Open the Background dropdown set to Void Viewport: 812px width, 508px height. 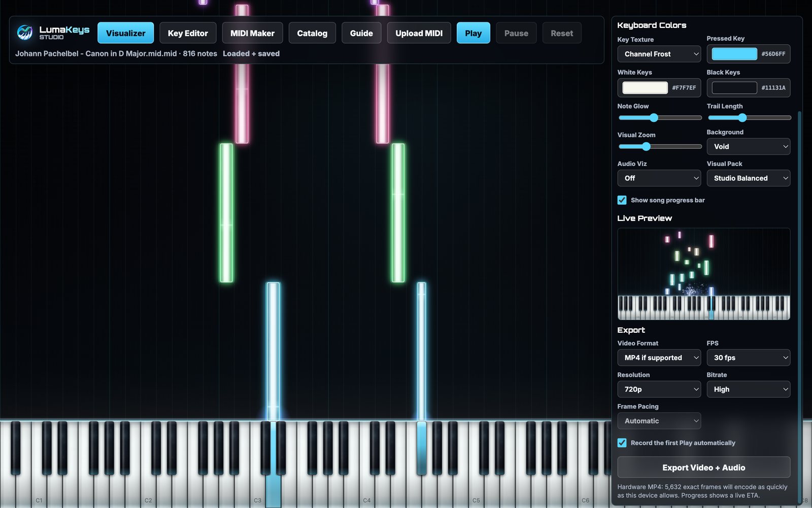tap(749, 146)
